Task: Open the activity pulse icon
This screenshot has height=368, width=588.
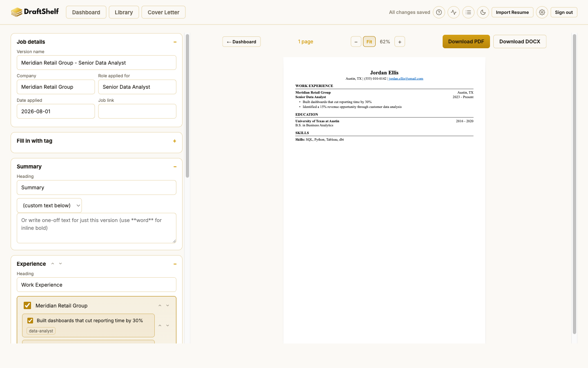Action: tap(454, 12)
